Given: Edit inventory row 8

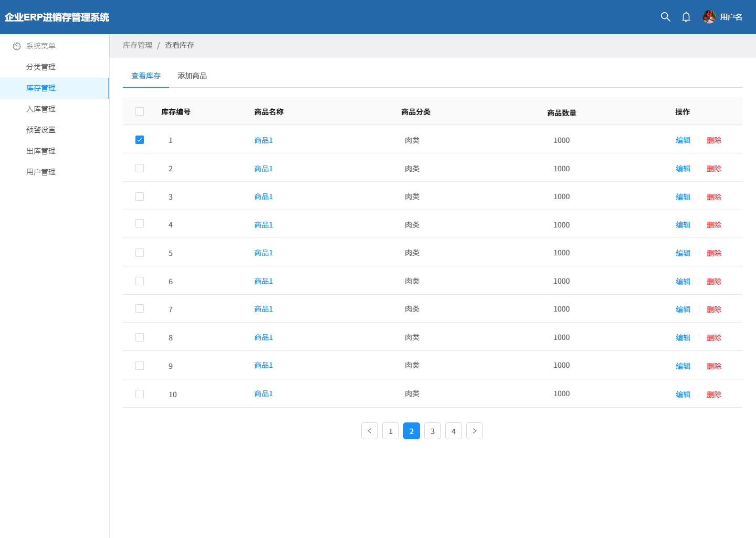Looking at the screenshot, I should (683, 338).
